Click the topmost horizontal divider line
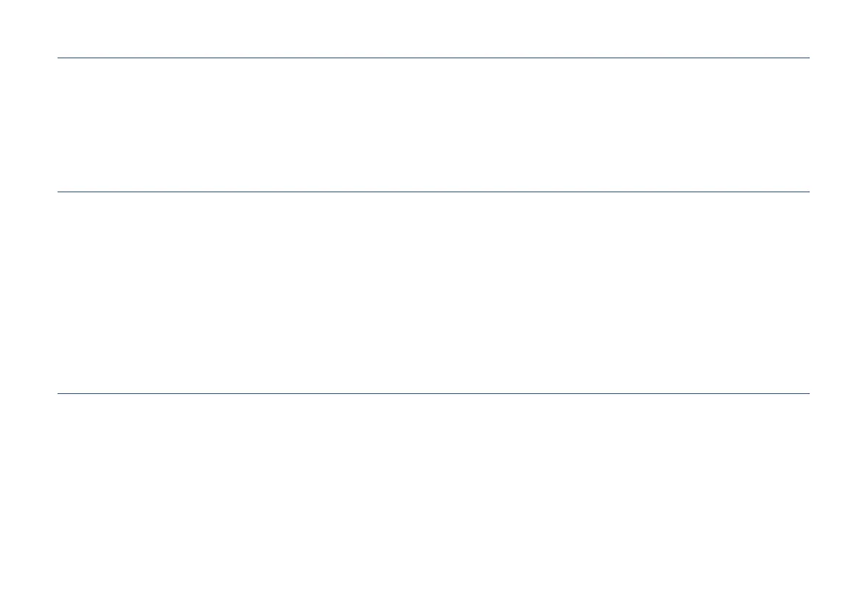This screenshot has width=868, height=611. pyautogui.click(x=434, y=58)
